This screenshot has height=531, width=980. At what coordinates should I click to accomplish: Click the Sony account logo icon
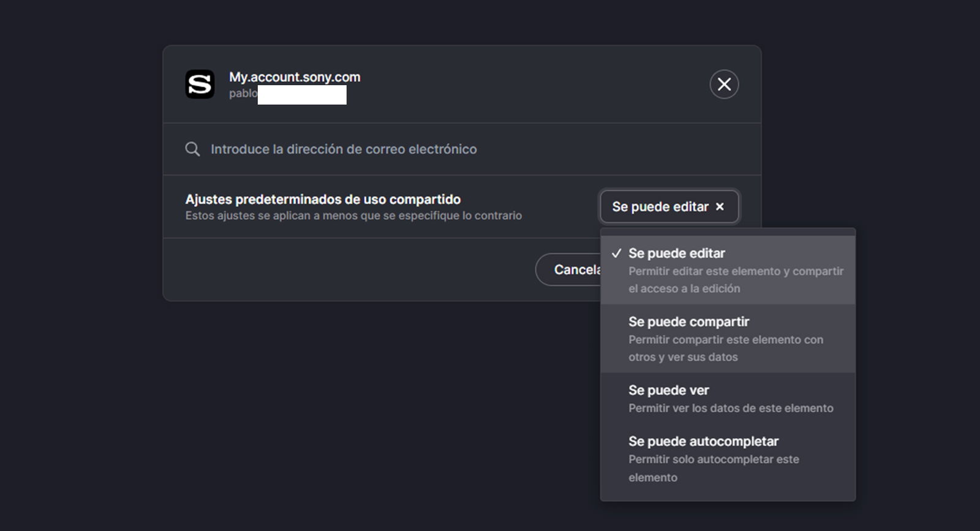point(200,85)
